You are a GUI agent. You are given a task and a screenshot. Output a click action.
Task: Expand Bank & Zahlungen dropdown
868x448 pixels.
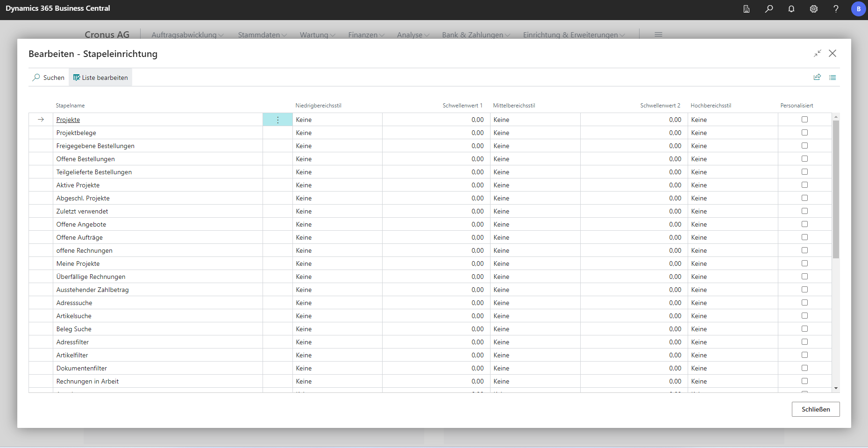[476, 35]
